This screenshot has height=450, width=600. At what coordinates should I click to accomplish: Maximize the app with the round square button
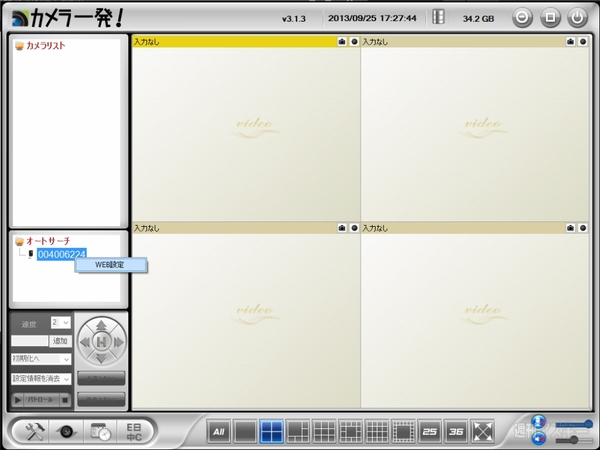[x=550, y=18]
